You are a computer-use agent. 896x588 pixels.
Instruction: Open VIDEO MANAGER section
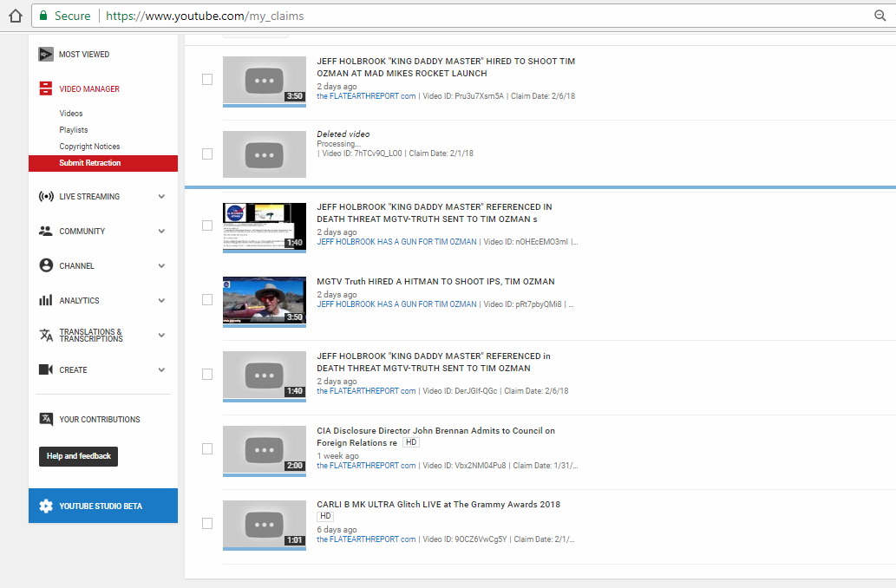click(89, 89)
